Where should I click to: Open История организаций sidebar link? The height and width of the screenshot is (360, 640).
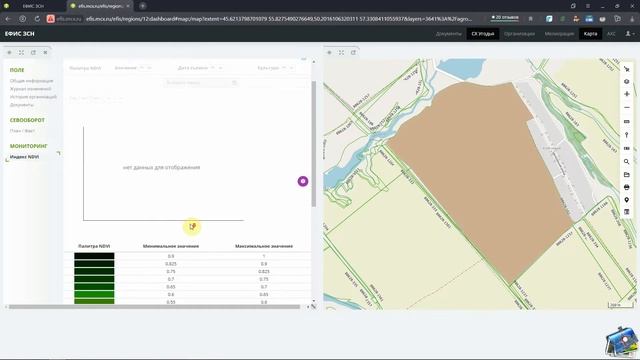coord(33,97)
